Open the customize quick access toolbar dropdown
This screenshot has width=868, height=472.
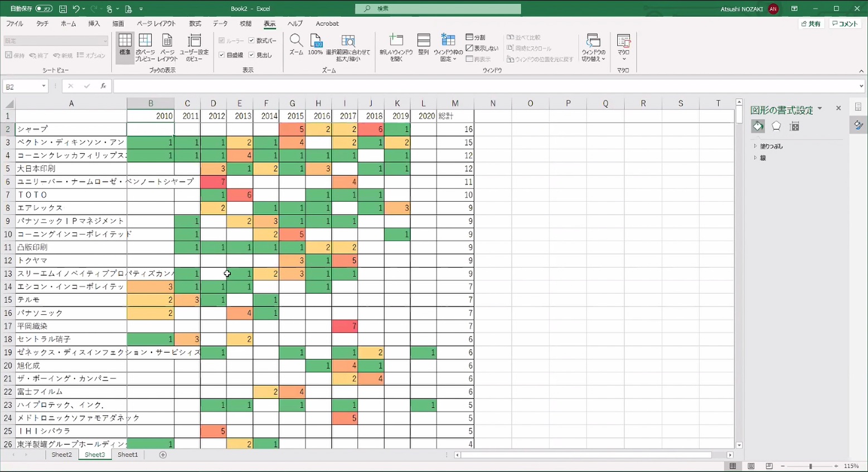(x=141, y=9)
